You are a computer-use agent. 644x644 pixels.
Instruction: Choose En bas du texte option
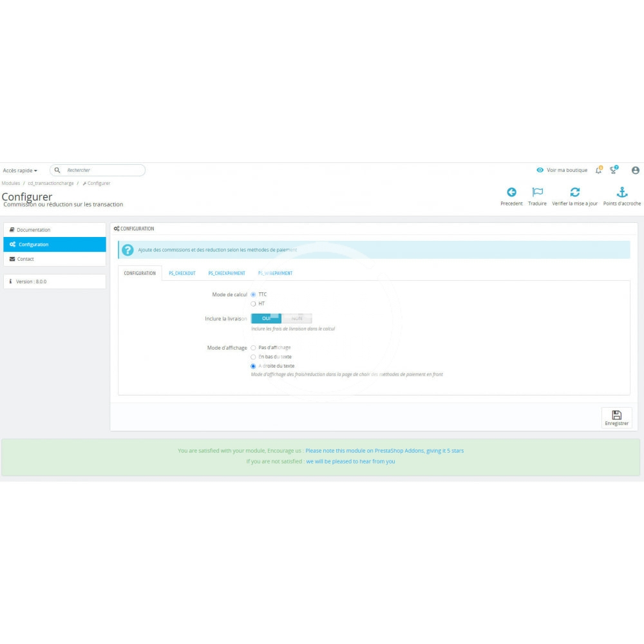(253, 357)
